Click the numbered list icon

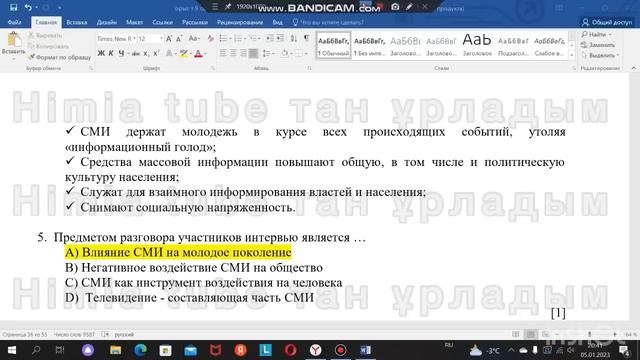point(238,38)
